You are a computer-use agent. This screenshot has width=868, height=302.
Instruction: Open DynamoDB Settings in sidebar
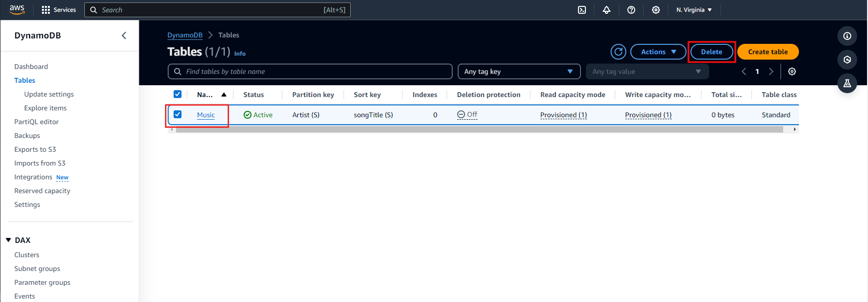pos(27,204)
